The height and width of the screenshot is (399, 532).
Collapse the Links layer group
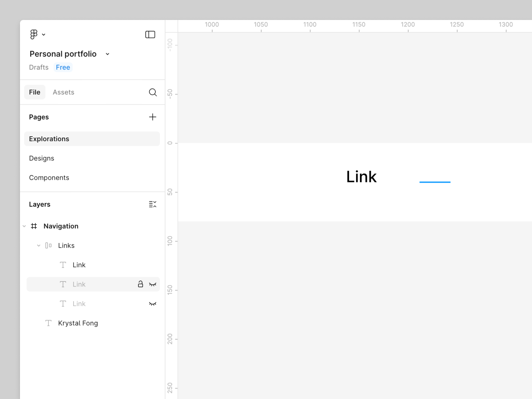pyautogui.click(x=39, y=245)
